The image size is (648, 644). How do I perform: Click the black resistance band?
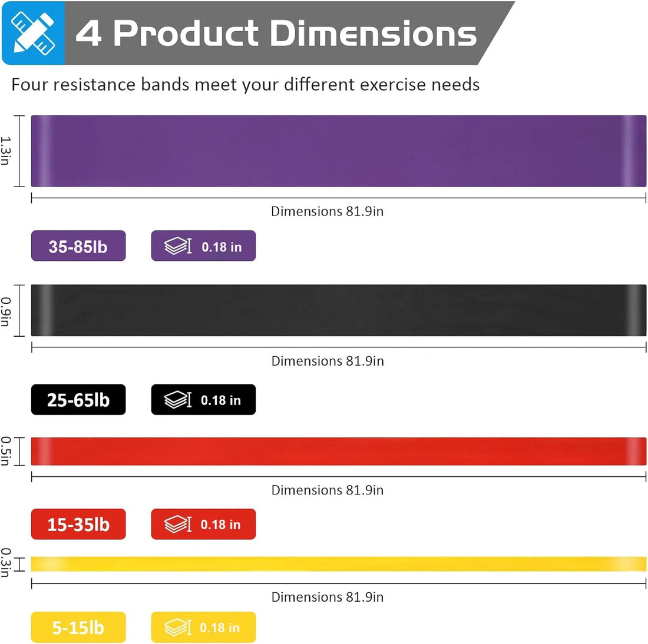(x=338, y=310)
